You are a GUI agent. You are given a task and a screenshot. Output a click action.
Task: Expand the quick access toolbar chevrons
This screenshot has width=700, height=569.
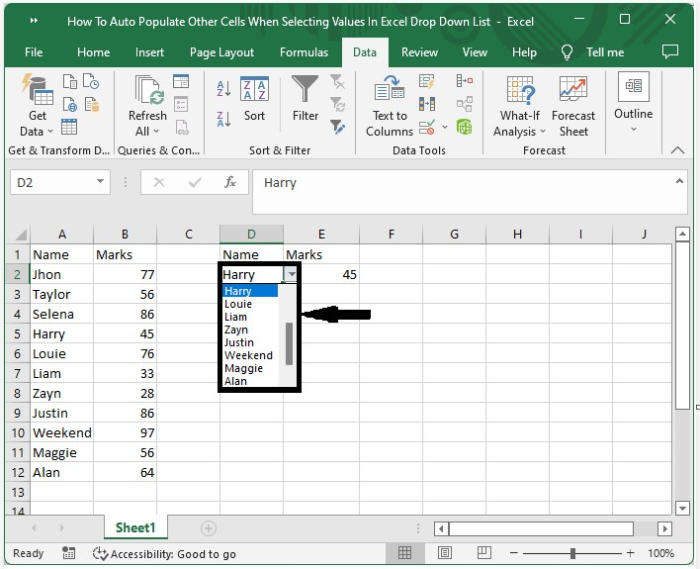click(34, 21)
